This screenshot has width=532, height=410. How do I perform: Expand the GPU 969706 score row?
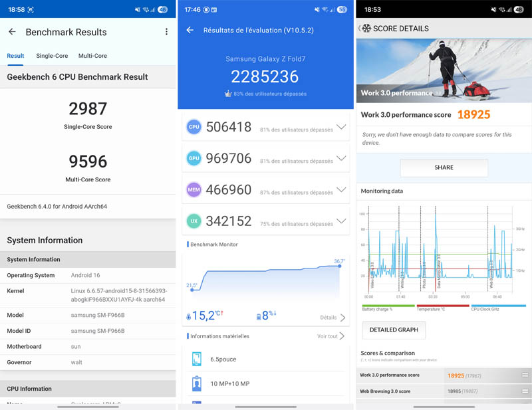click(x=341, y=158)
